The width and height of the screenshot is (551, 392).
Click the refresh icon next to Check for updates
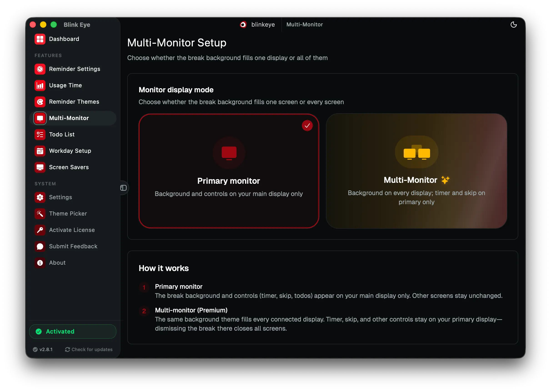[x=68, y=350]
